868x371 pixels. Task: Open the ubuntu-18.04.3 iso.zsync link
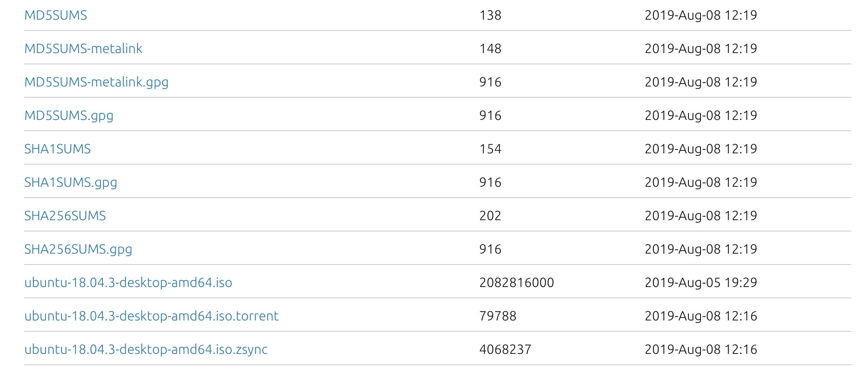coord(146,350)
